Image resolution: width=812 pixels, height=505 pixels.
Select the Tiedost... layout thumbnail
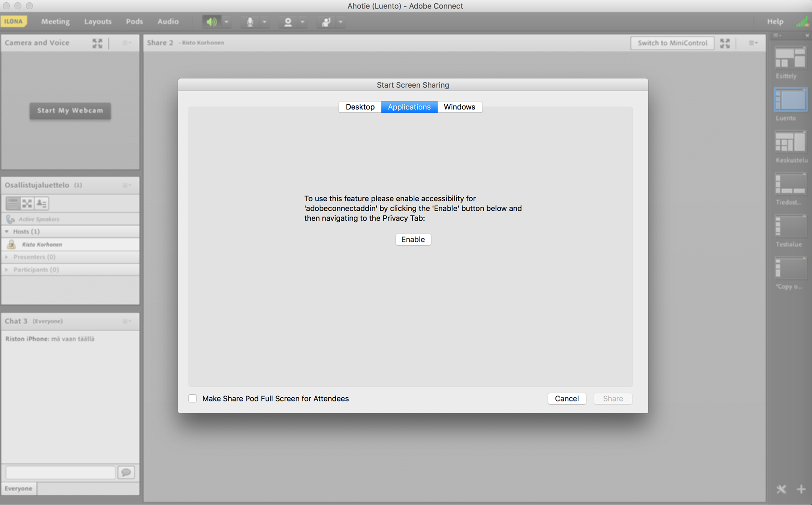[790, 184]
